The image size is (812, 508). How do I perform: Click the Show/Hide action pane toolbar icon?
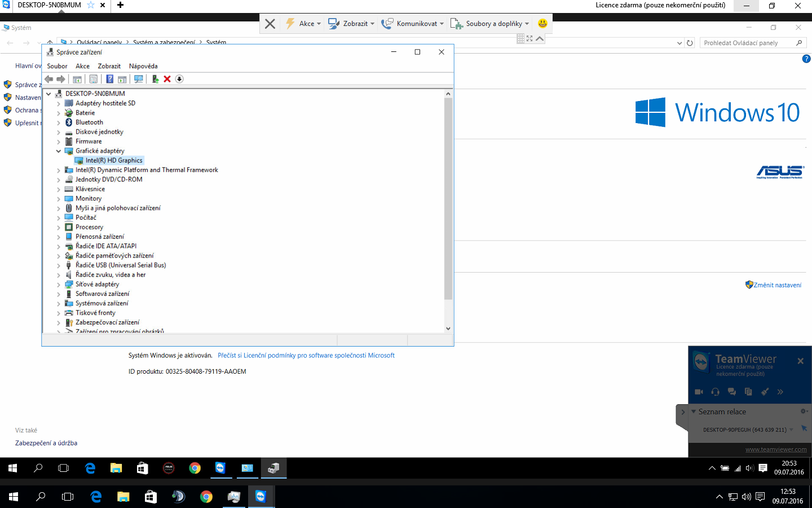click(122, 79)
